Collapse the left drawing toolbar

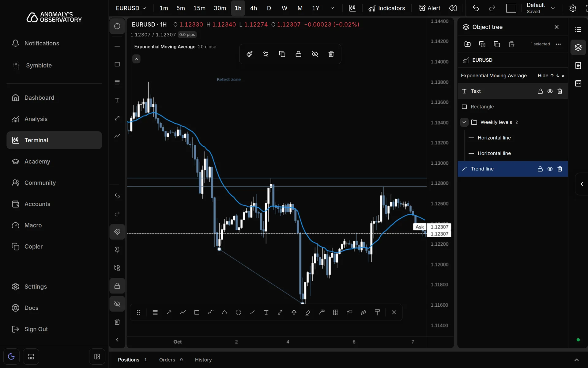point(117,340)
